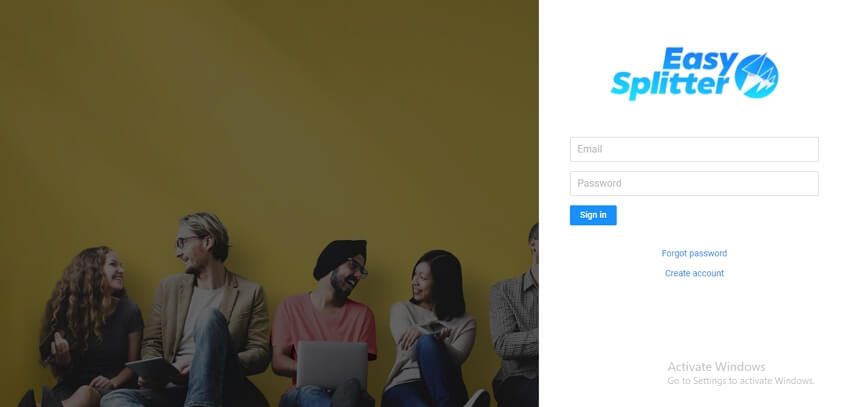Viewport: 850px width, 407px height.
Task: Click the coral pink t-shirt
Action: 323,324
